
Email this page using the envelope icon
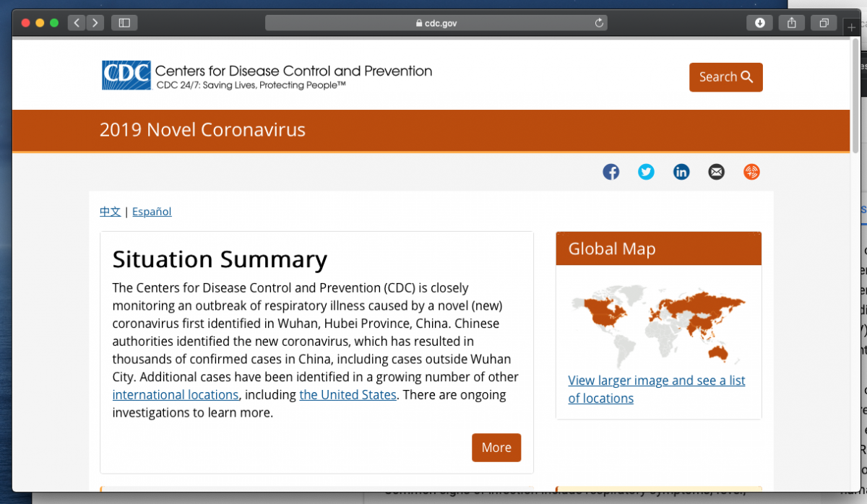716,172
